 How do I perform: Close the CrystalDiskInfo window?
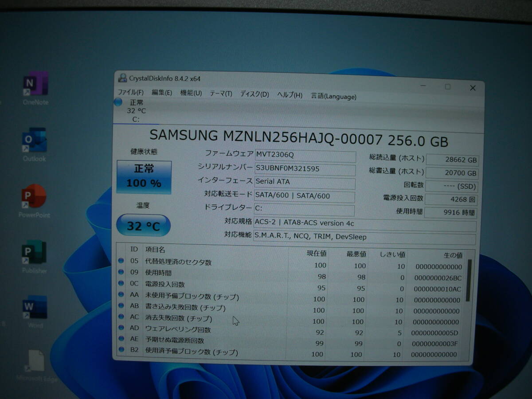pyautogui.click(x=473, y=88)
